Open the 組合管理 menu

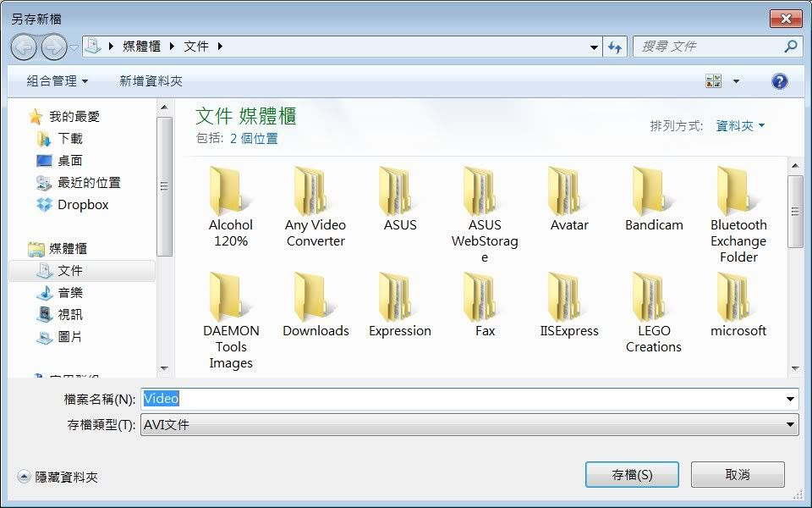click(57, 81)
